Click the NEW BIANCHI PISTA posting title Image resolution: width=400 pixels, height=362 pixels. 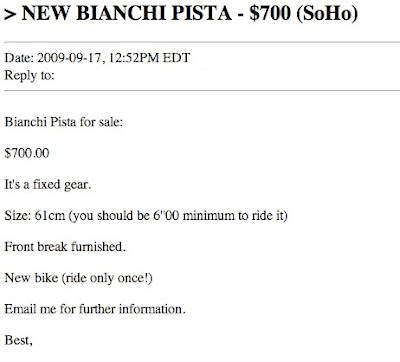tap(127, 13)
